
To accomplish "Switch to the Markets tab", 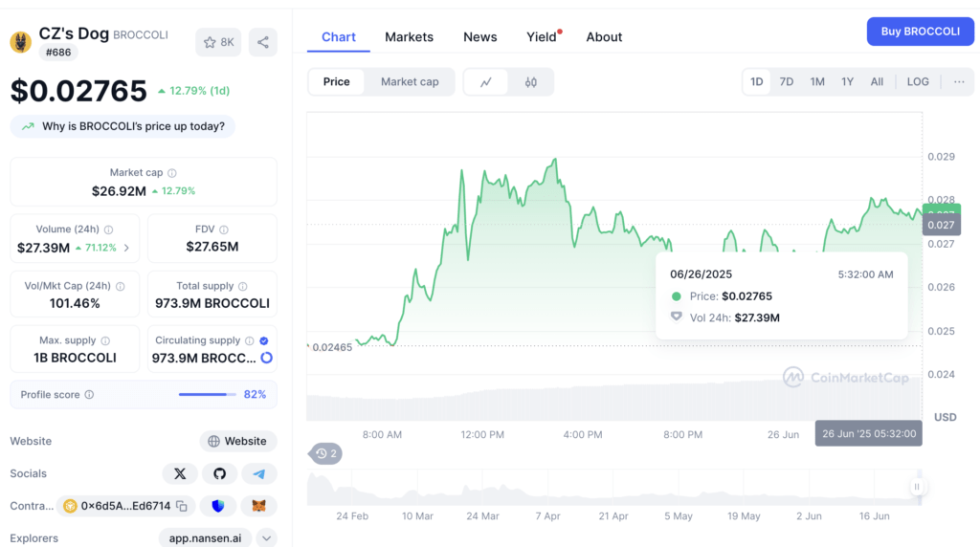I will click(409, 37).
